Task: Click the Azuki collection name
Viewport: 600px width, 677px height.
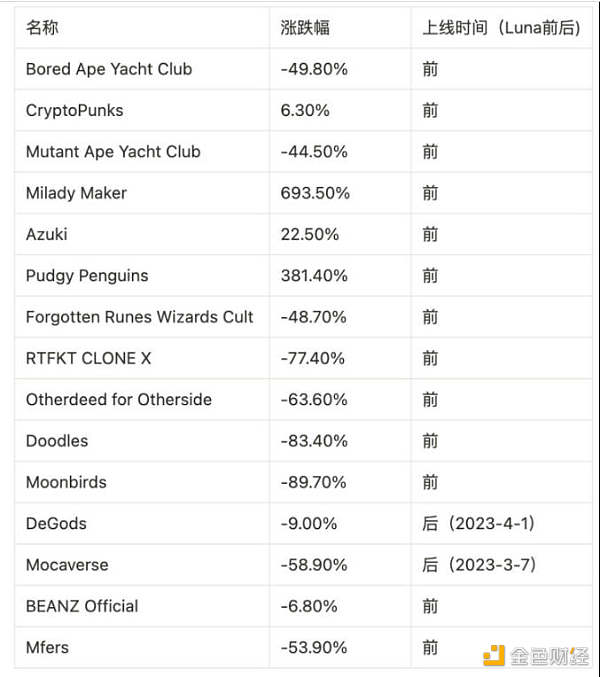Action: click(47, 234)
